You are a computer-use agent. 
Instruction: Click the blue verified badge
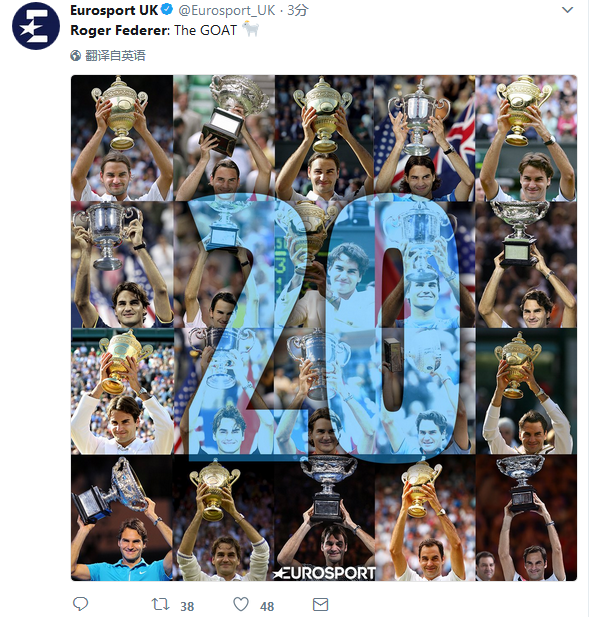pyautogui.click(x=167, y=10)
